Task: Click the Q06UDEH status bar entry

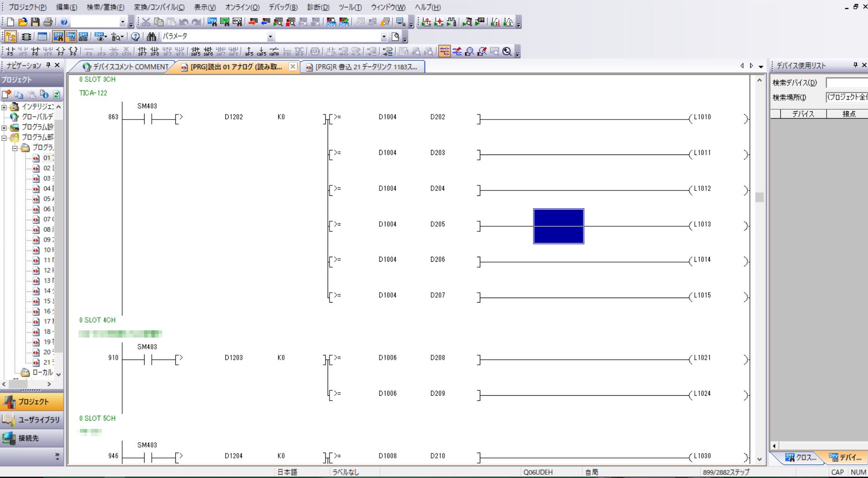Action: 538,472
